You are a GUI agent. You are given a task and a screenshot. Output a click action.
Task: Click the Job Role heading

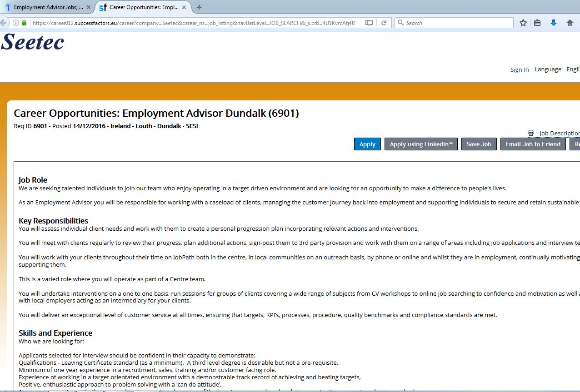click(33, 180)
